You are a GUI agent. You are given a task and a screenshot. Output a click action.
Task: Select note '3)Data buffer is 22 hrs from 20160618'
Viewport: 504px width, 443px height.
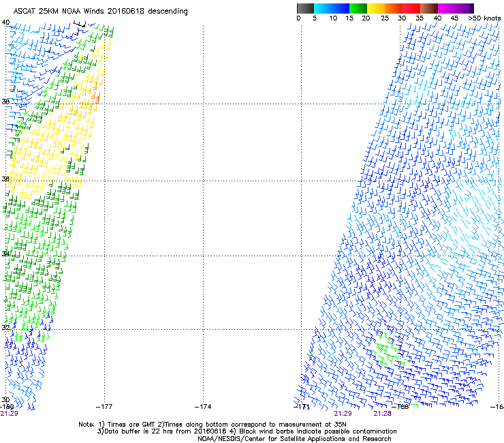[x=162, y=431]
